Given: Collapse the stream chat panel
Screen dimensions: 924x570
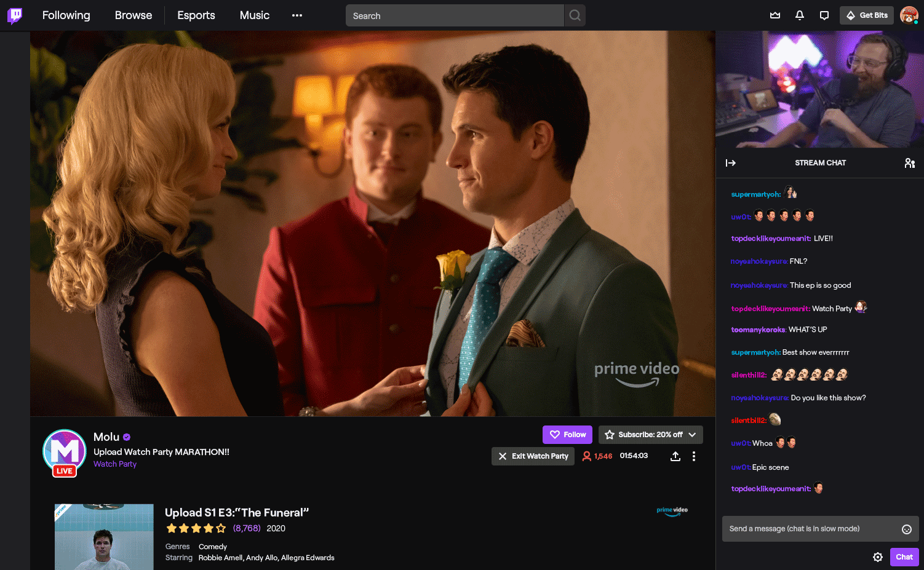Looking at the screenshot, I should pos(731,162).
